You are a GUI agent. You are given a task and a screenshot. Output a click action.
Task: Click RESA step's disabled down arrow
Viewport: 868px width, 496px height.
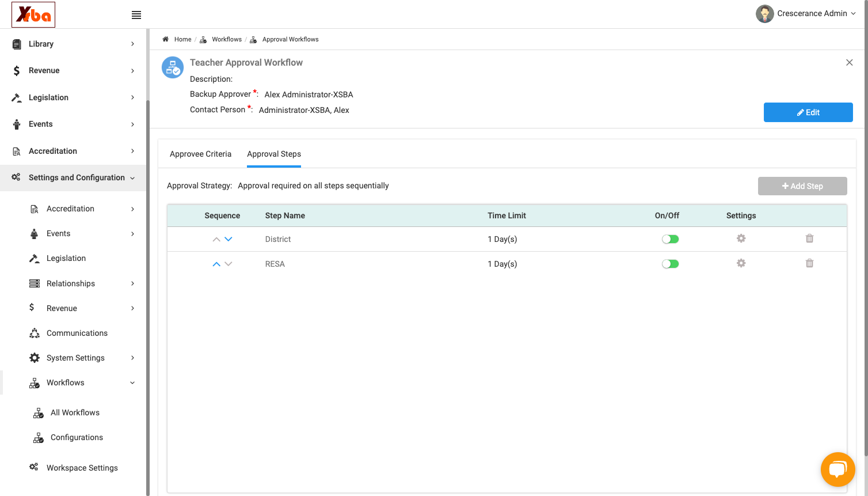point(229,264)
